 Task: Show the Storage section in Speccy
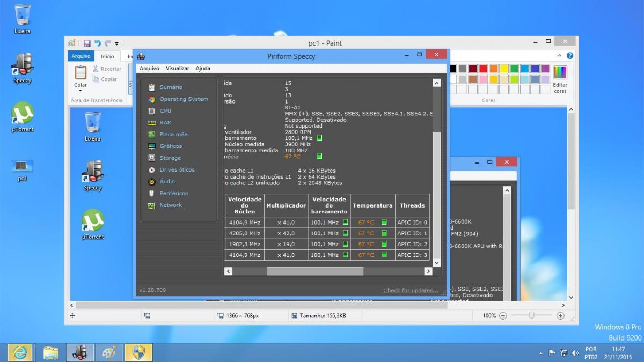click(x=170, y=158)
